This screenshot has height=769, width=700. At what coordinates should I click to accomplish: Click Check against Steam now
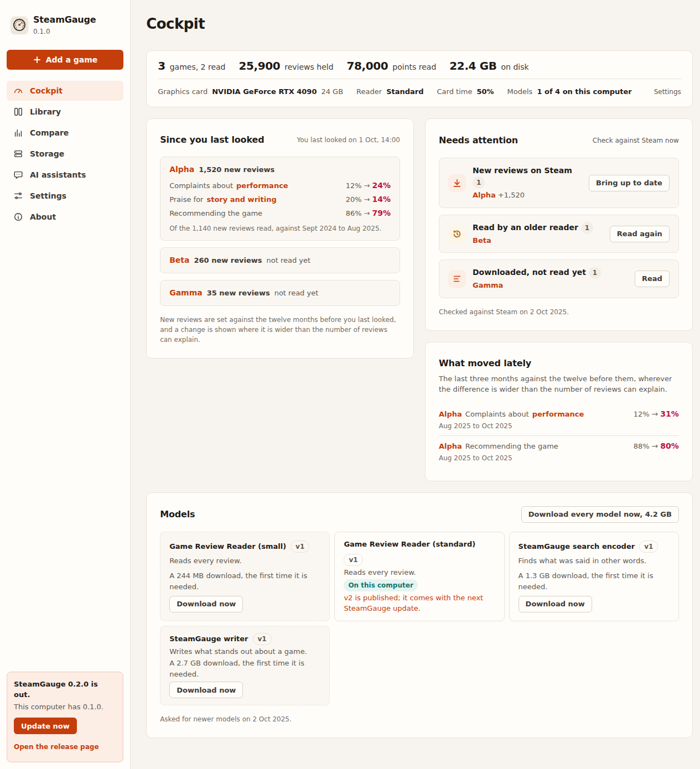pyautogui.click(x=635, y=141)
